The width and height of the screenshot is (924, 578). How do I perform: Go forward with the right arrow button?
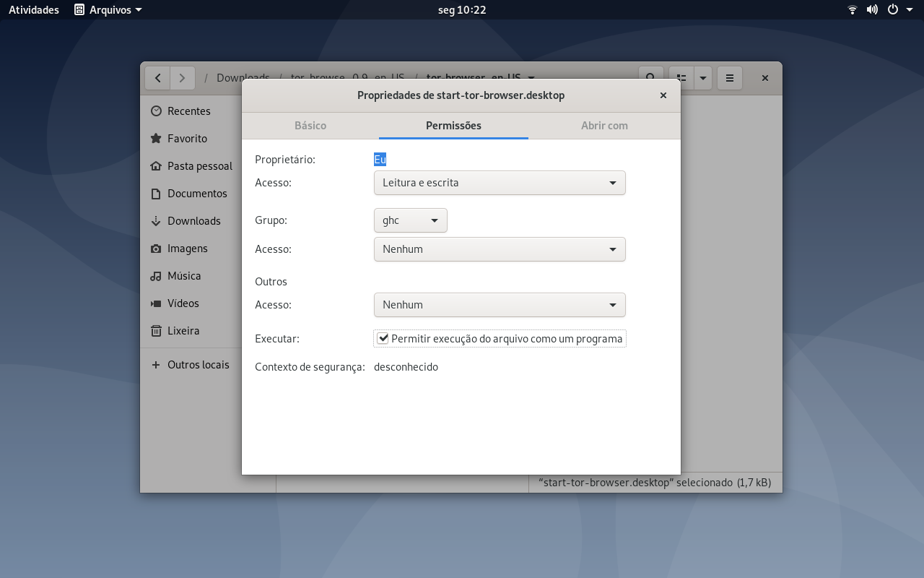tap(183, 78)
